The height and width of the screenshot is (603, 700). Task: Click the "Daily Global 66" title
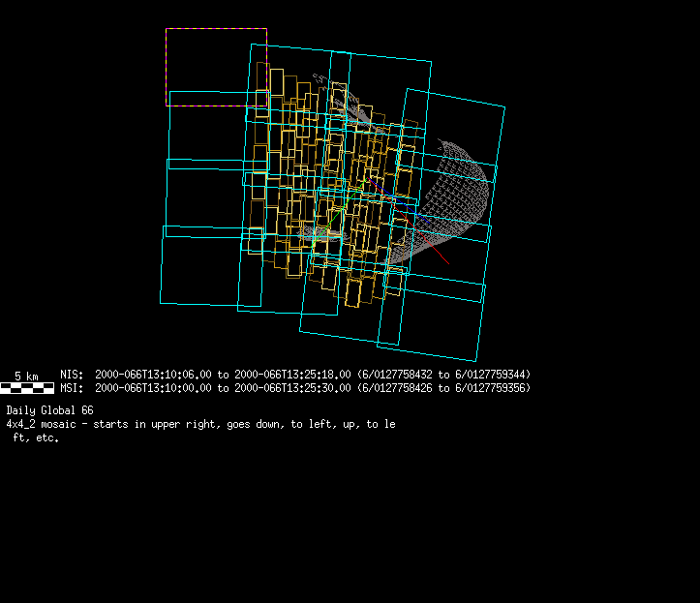(49, 410)
